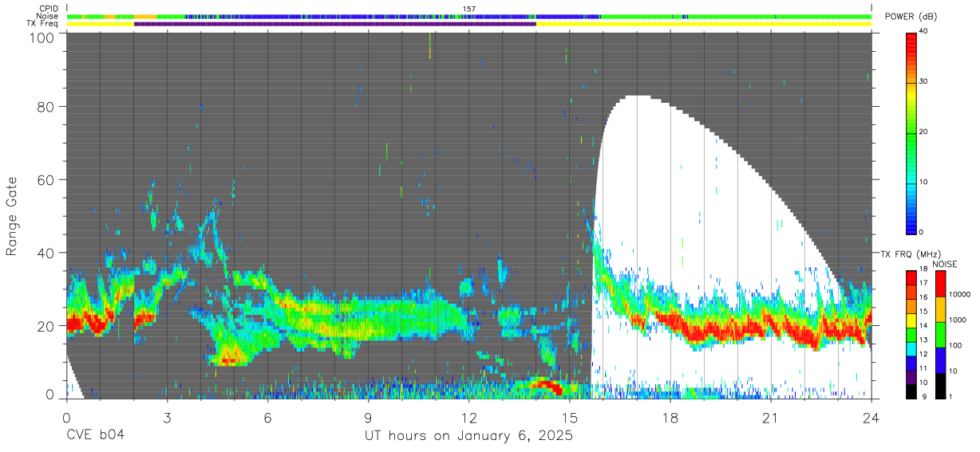Image resolution: width=980 pixels, height=452 pixels.
Task: Click the Range Gate y-axis label
Action: click(12, 215)
